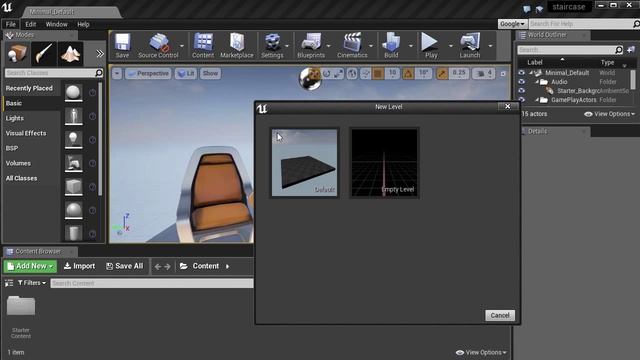
Task: Toggle world/local coordinate space globe
Action: coord(352,73)
